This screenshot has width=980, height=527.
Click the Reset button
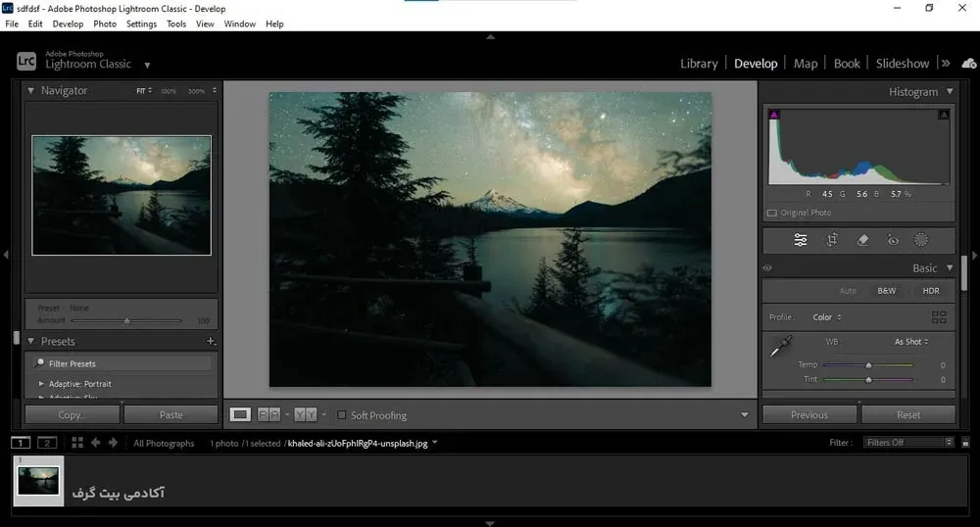908,414
